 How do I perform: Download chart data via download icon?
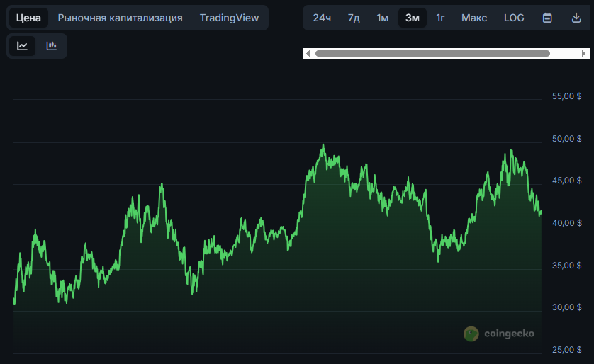[576, 18]
